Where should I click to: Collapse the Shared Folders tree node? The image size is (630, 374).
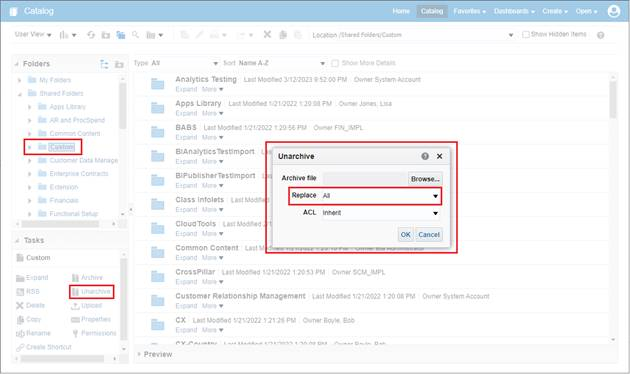19,94
